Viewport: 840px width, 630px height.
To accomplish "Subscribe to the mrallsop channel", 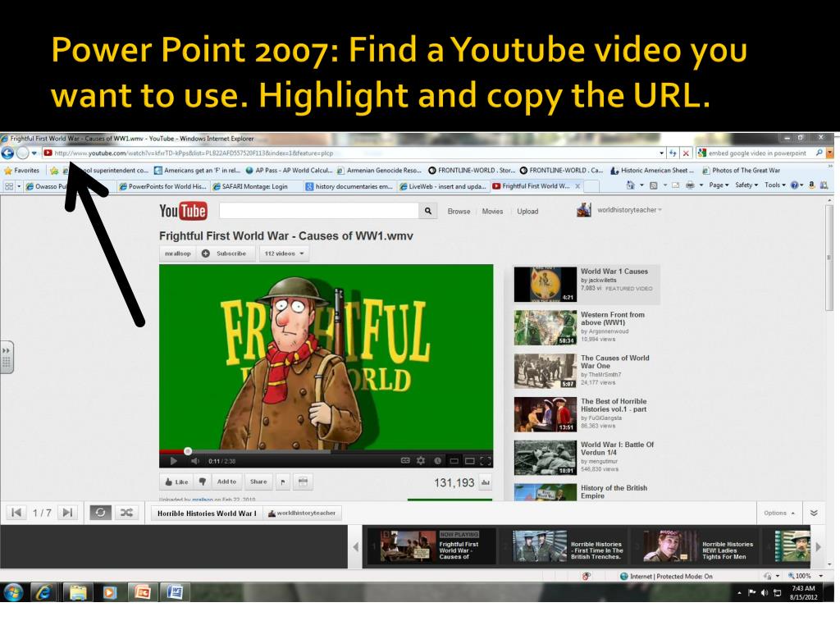I will click(x=225, y=253).
